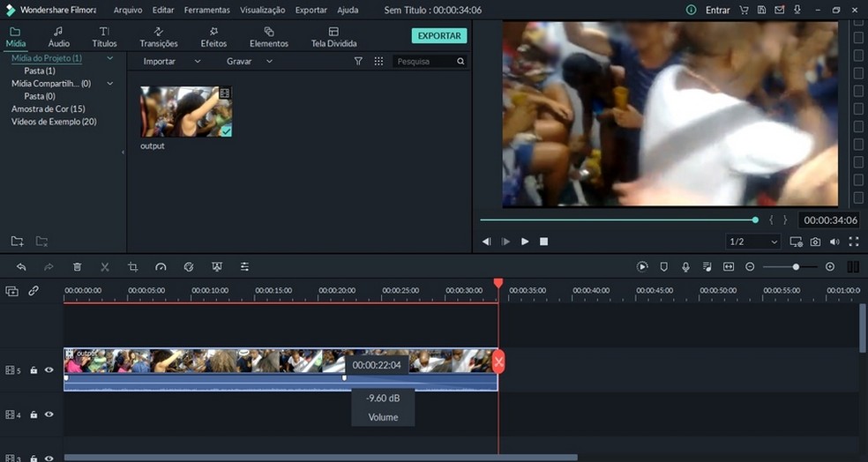The width and height of the screenshot is (868, 462).
Task: Add a marker with shield icon
Action: point(663,266)
